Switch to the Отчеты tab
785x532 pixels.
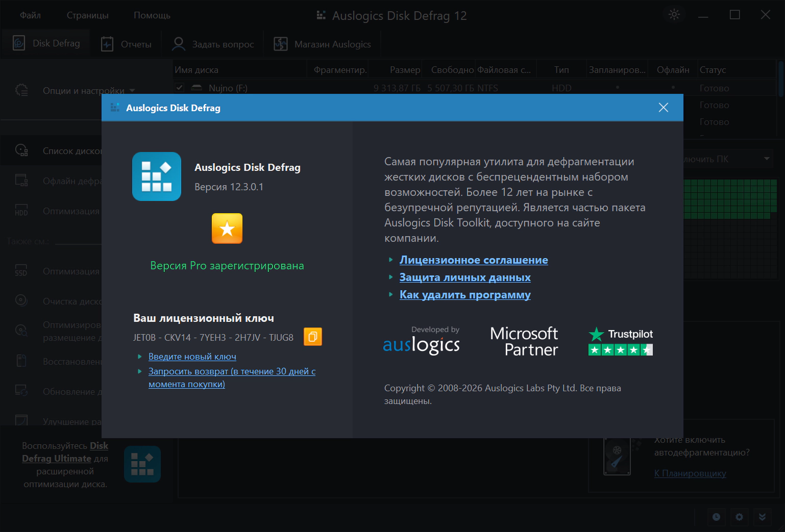(x=126, y=44)
